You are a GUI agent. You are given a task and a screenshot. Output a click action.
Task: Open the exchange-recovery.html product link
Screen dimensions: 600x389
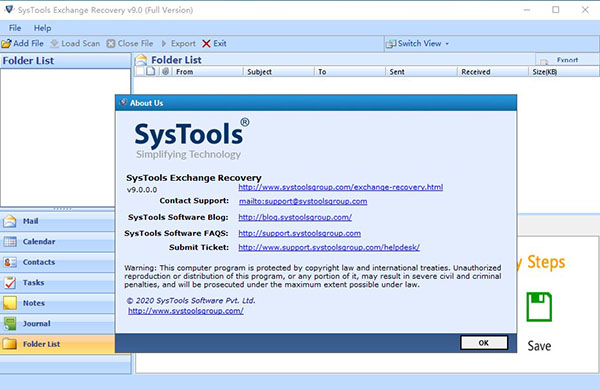[341, 187]
